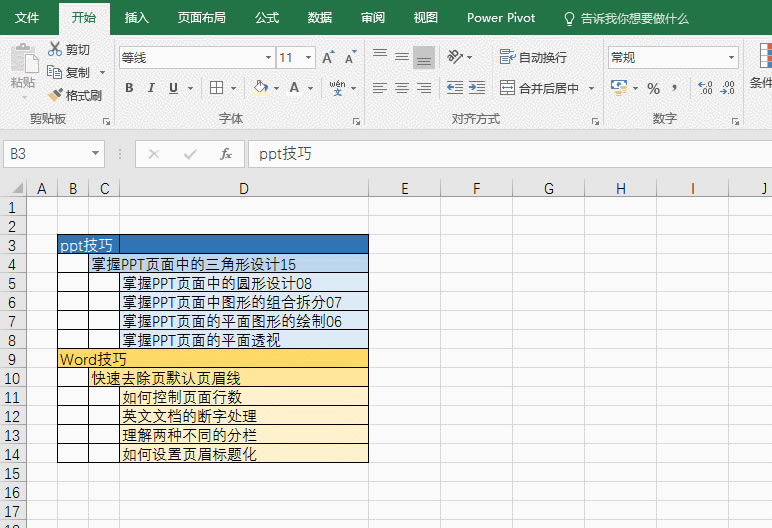Click the insert function fx icon
Image resolution: width=772 pixels, height=528 pixels.
[226, 154]
